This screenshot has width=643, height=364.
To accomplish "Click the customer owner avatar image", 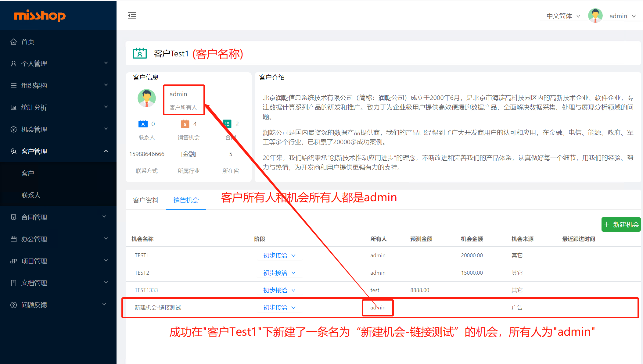I will [147, 98].
